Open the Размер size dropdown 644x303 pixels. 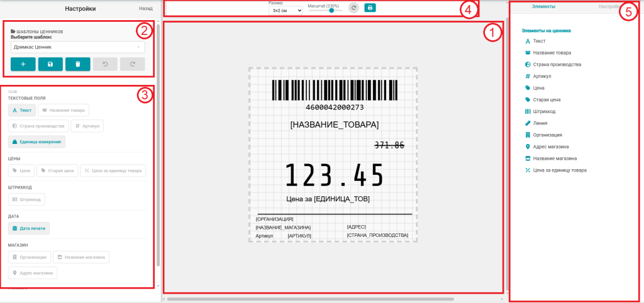click(286, 10)
